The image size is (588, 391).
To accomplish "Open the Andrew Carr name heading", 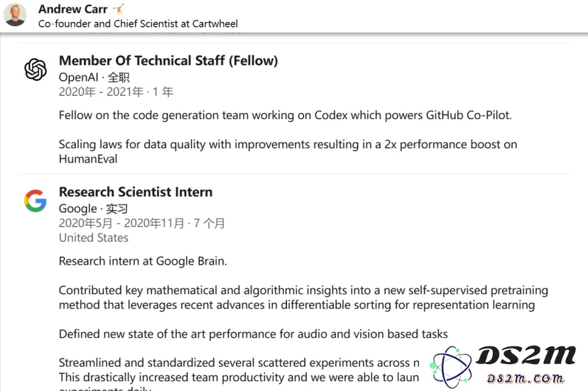I will (72, 9).
